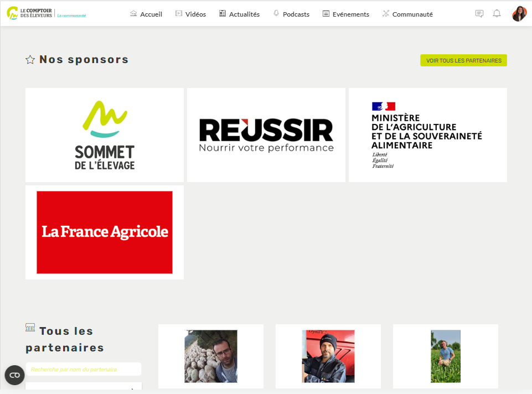Click the Evénements calendar icon
The image size is (532, 394).
click(326, 14)
